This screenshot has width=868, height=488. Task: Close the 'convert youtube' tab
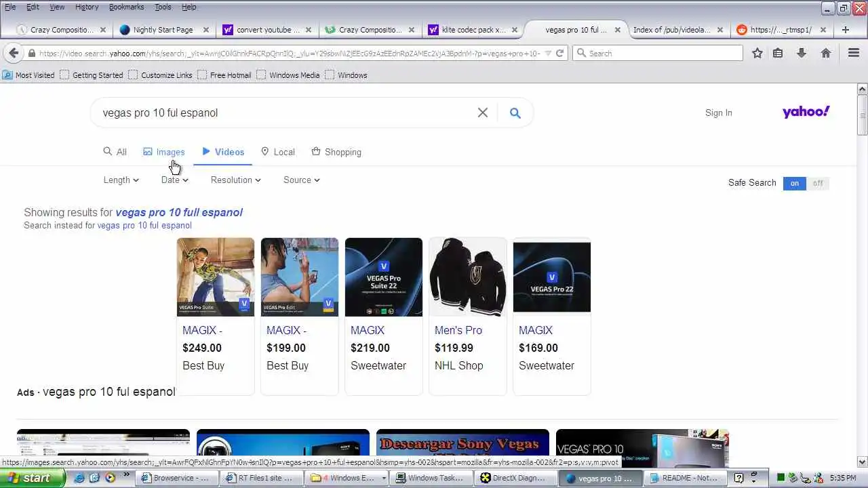tap(309, 30)
